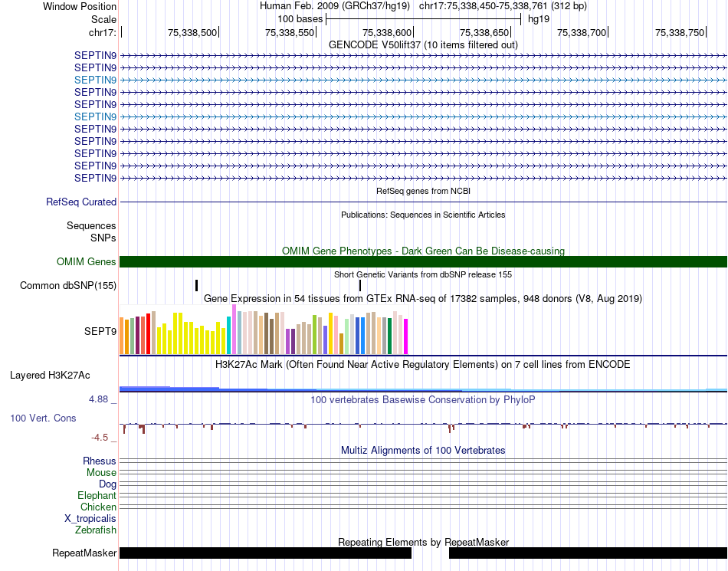Image resolution: width=728 pixels, height=571 pixels.
Task: Click the left black RepeatMasker block
Action: [266, 553]
